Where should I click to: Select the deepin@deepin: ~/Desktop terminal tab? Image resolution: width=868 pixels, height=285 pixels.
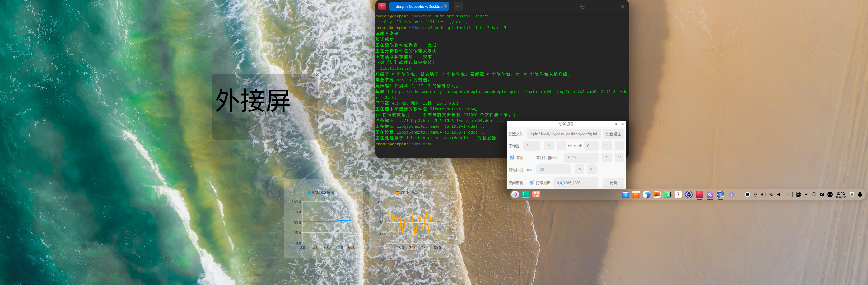pos(419,6)
